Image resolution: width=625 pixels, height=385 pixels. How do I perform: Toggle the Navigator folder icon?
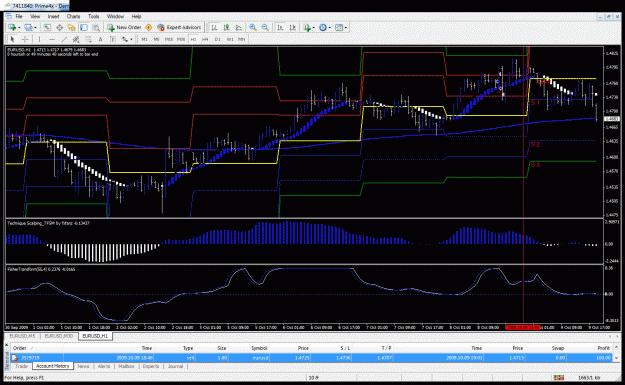[71, 28]
